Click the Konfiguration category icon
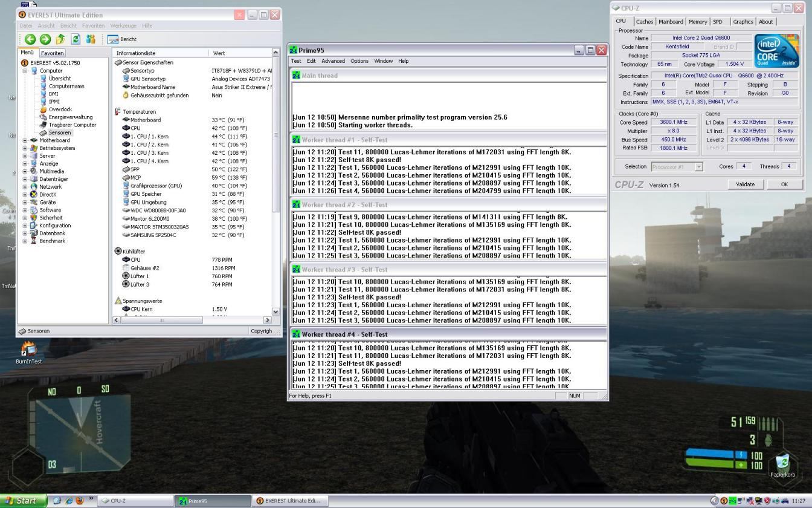Screen dimensions: 812x508 click(x=34, y=226)
